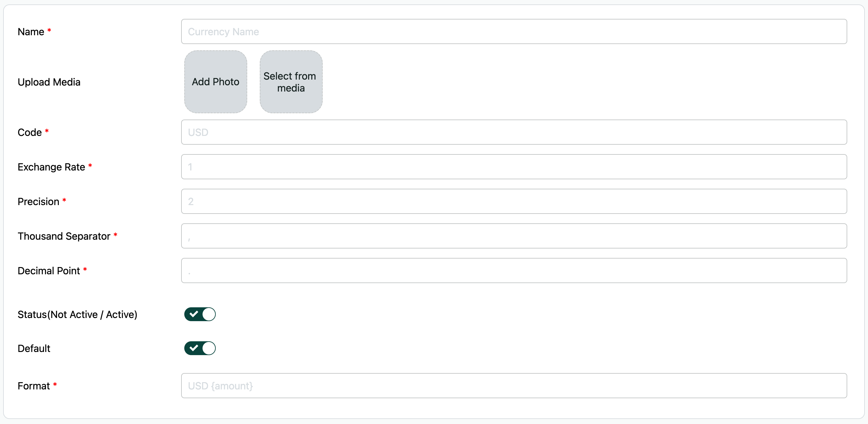
Task: Click the Format input with USD {amount}
Action: coord(514,386)
